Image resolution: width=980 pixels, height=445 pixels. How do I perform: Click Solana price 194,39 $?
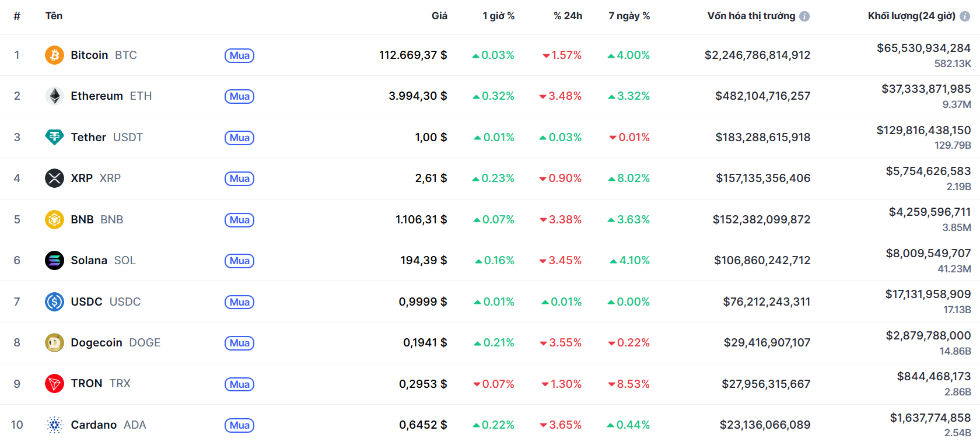423,260
